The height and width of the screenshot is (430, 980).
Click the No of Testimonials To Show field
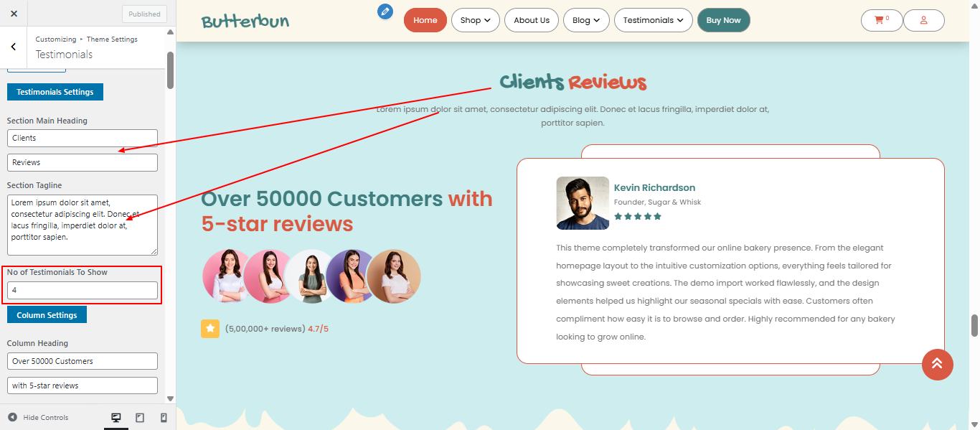(x=82, y=290)
